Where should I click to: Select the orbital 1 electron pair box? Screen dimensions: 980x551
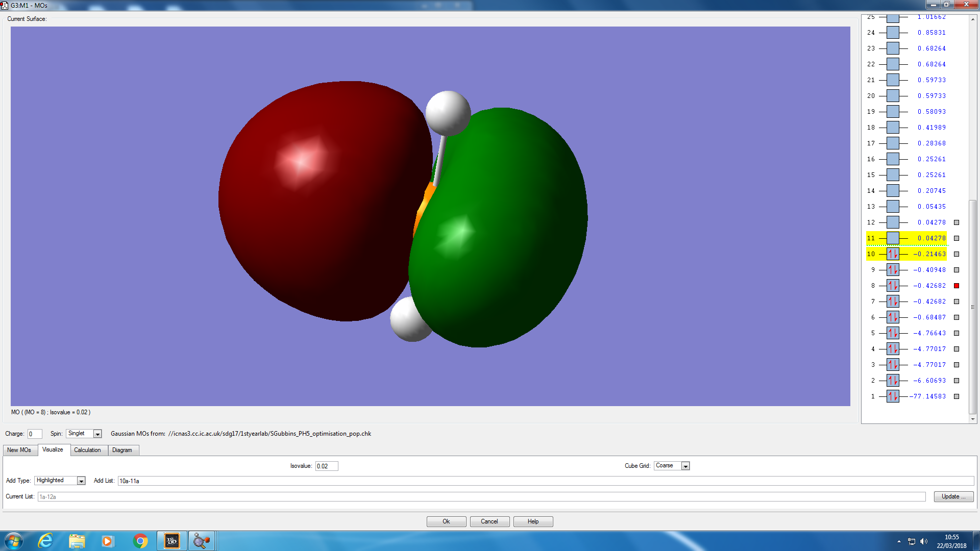pyautogui.click(x=893, y=396)
